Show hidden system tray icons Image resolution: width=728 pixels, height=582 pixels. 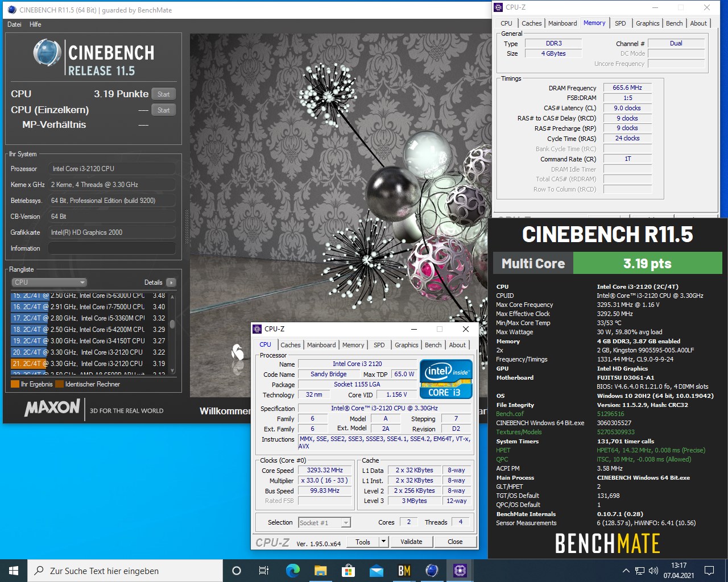(626, 571)
